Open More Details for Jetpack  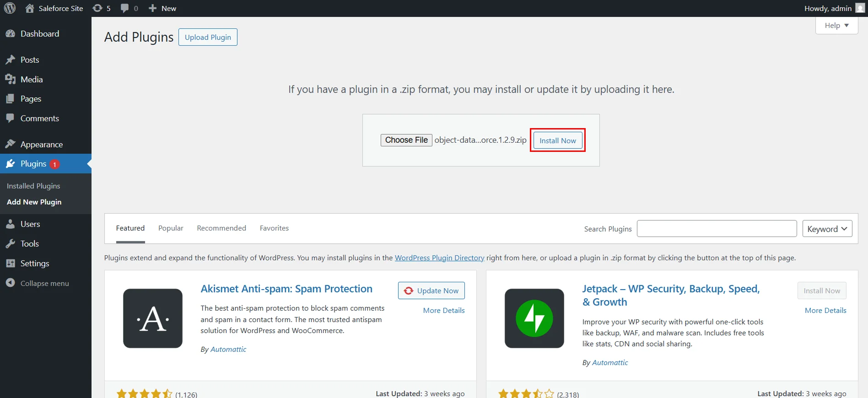(x=825, y=310)
